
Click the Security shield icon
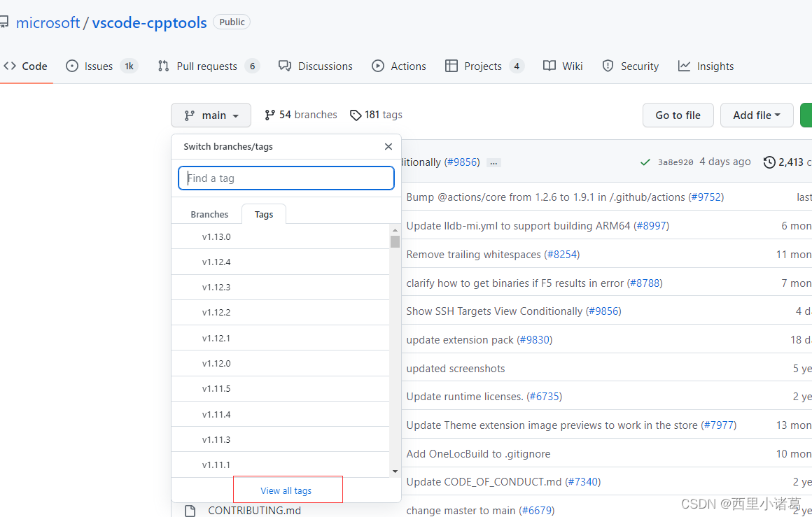pos(608,66)
